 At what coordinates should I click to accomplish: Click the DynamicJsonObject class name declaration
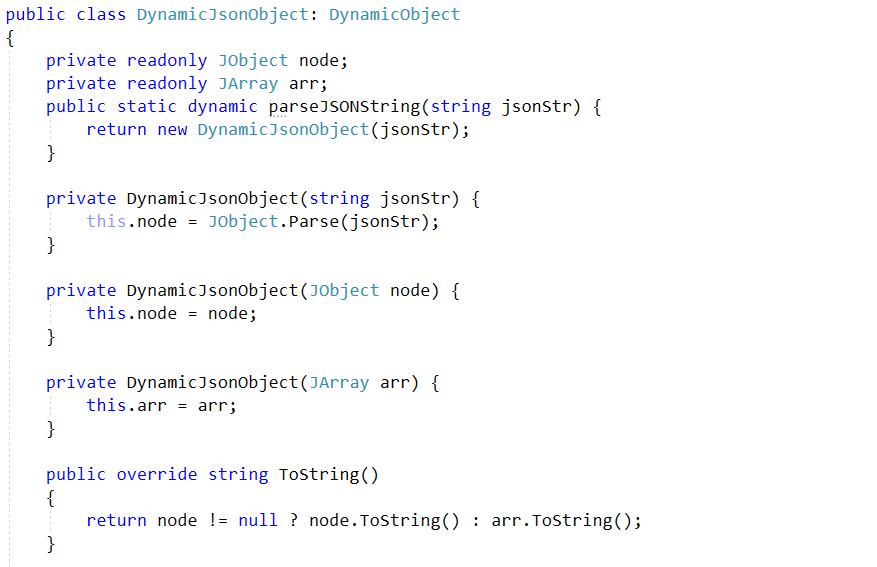point(223,15)
